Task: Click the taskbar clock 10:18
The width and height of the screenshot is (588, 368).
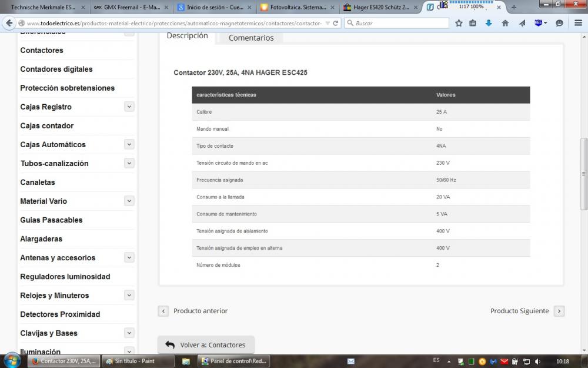Action: point(563,362)
